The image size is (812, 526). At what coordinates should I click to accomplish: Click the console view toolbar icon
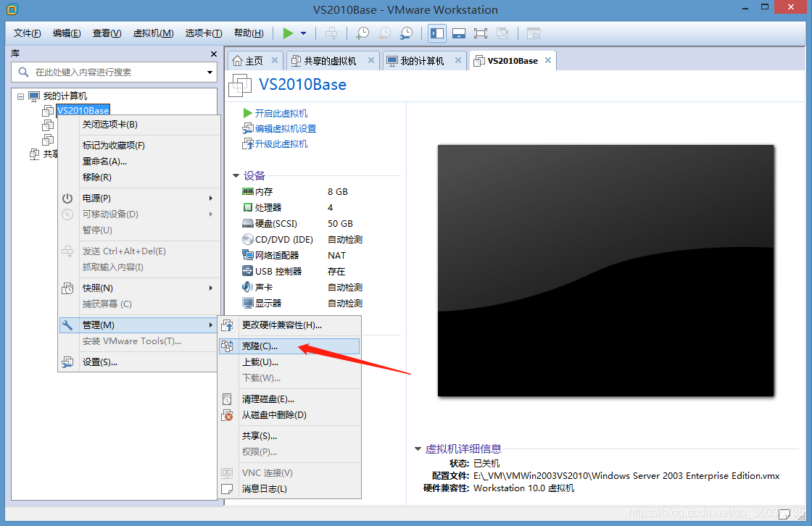point(534,33)
